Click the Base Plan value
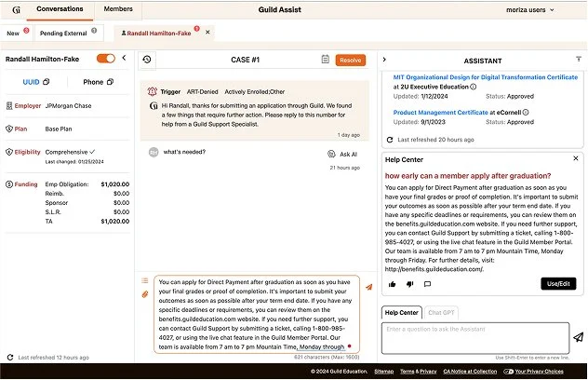Image resolution: width=588 pixels, height=380 pixels. point(59,129)
